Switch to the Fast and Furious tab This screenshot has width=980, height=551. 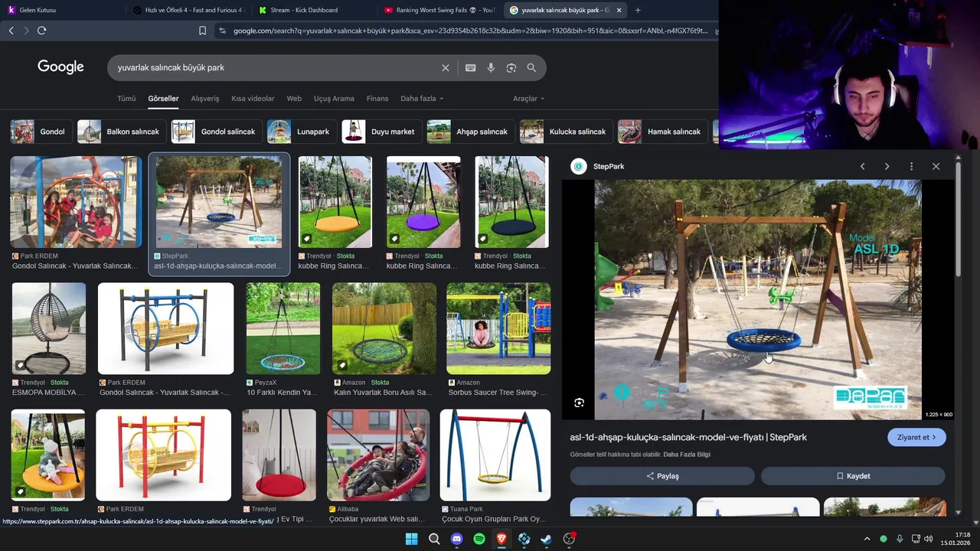188,10
